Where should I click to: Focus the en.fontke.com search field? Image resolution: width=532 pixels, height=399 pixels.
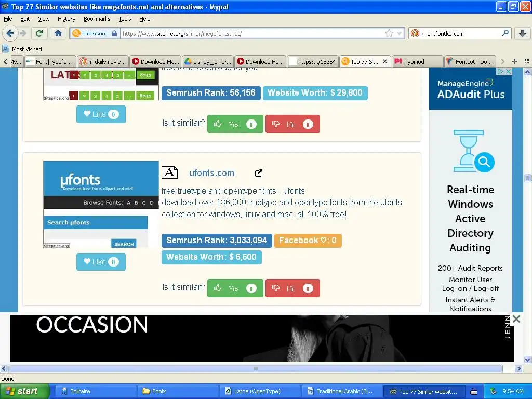(463, 33)
